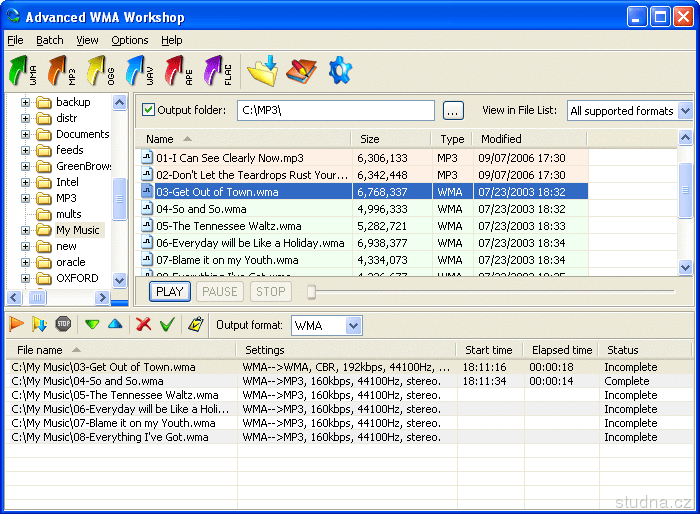Open the blue gear settings icon
Screen dimensions: 700x514
pos(340,71)
